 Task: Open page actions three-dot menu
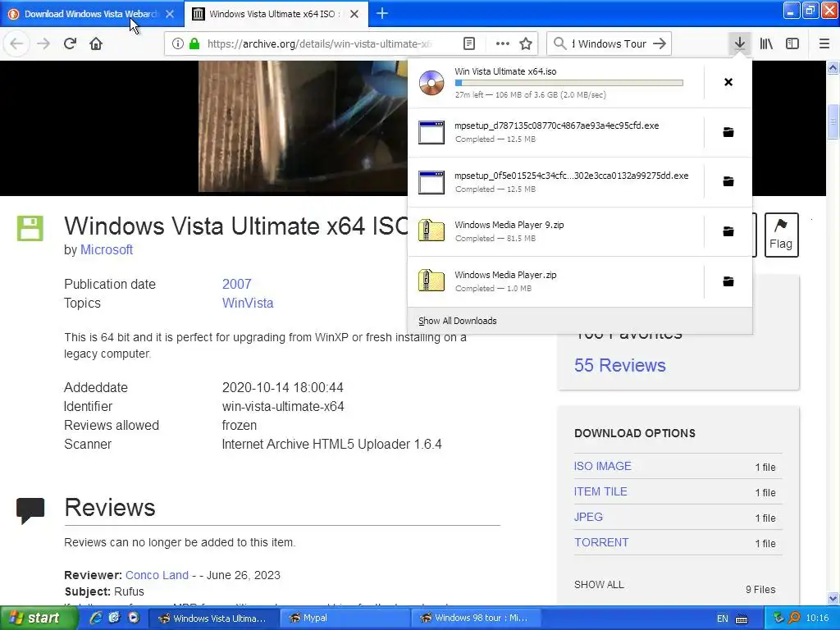(503, 44)
